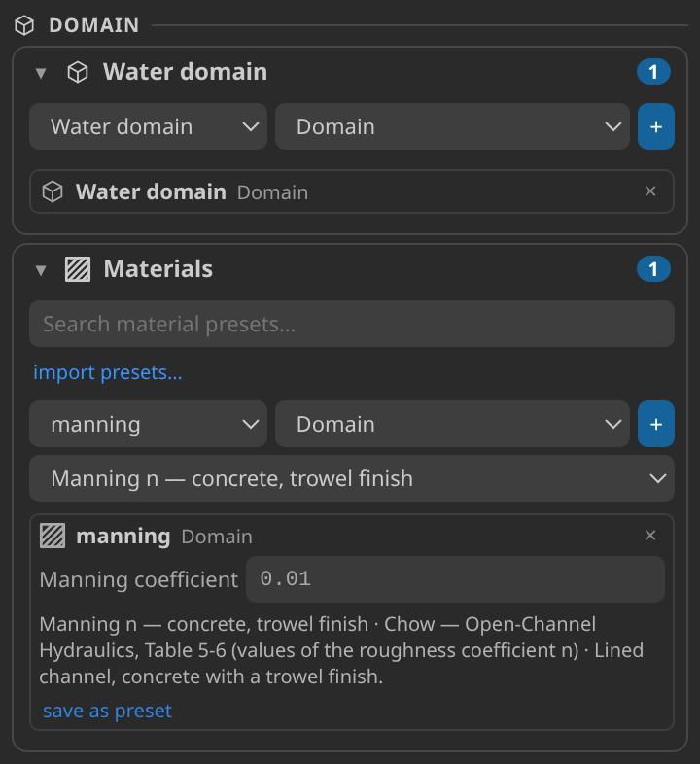
Task: Click the hatched Materials header icon
Action: point(78,269)
